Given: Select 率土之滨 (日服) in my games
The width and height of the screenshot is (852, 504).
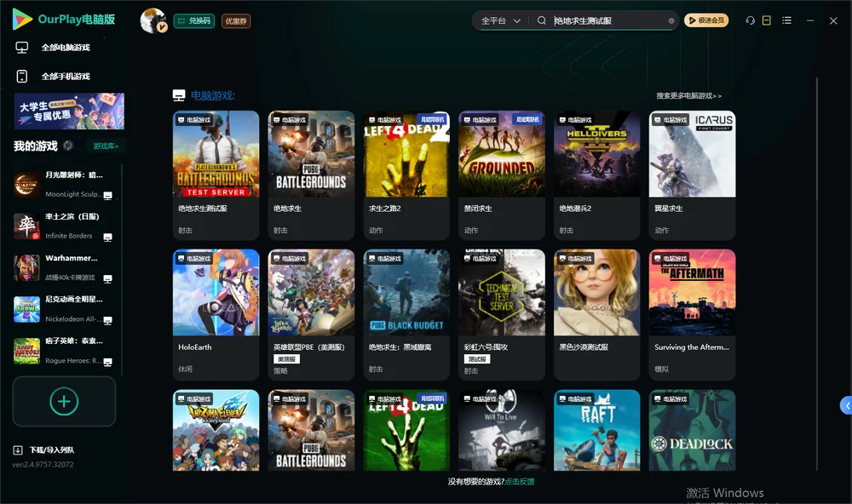Looking at the screenshot, I should click(63, 226).
